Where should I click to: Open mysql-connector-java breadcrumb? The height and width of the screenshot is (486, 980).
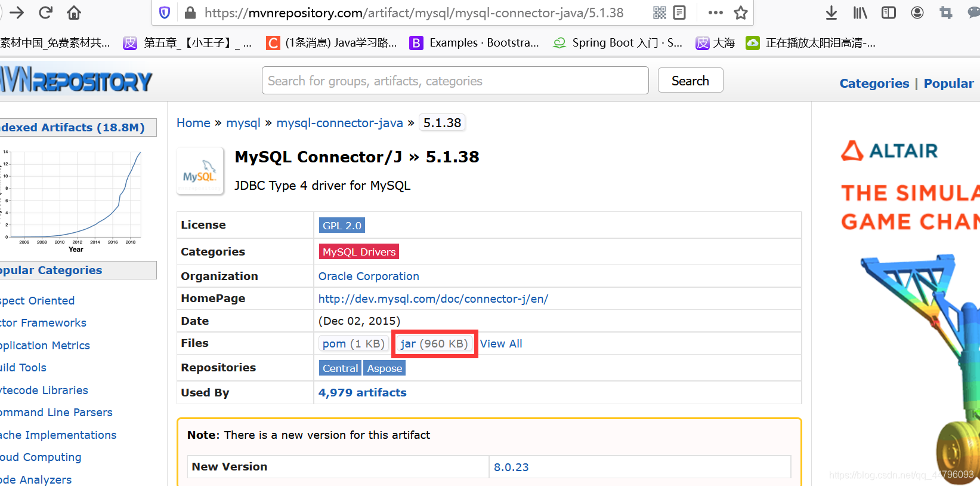(339, 123)
